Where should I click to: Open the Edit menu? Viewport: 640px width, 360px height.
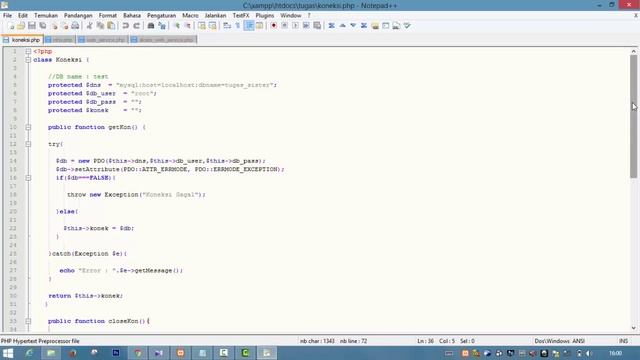23,16
